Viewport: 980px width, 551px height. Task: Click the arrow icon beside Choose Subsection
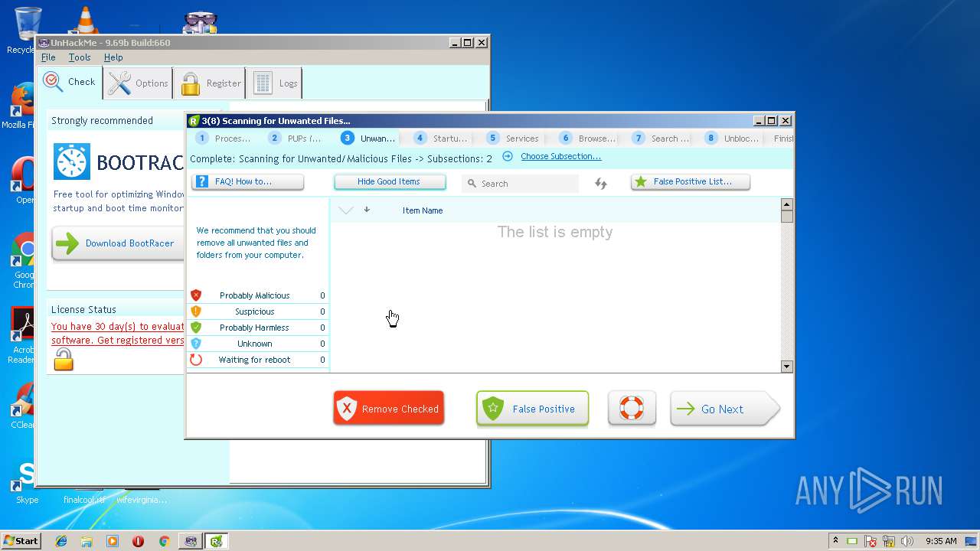tap(508, 156)
